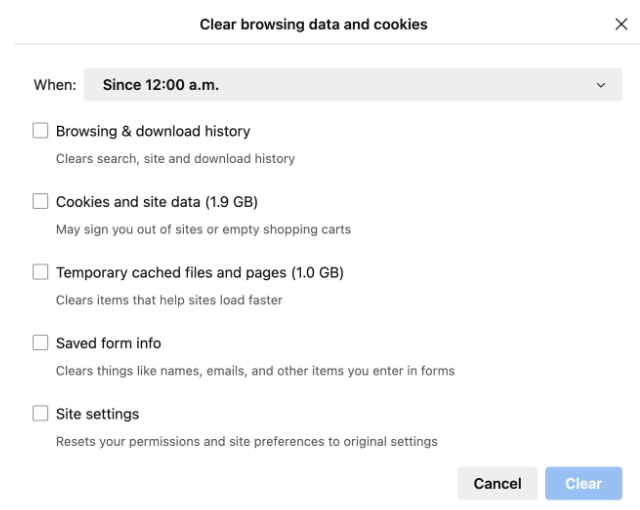The height and width of the screenshot is (510, 640).
Task: Click the blue Clear button
Action: tap(584, 484)
